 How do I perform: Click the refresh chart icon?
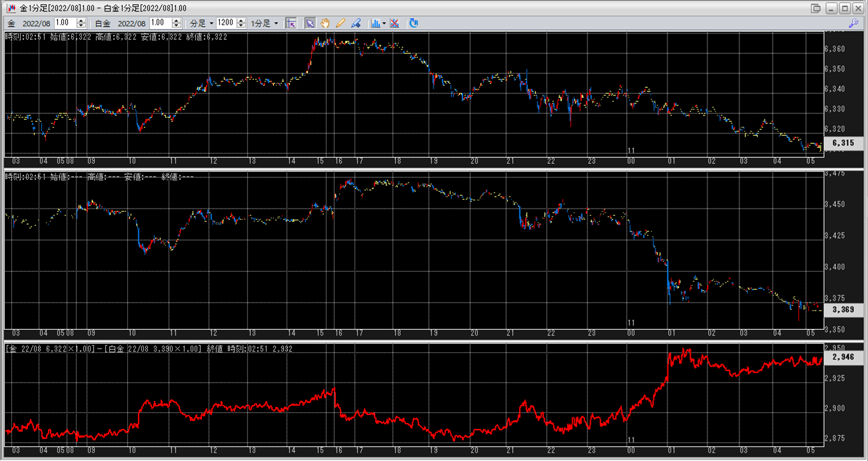(x=414, y=23)
